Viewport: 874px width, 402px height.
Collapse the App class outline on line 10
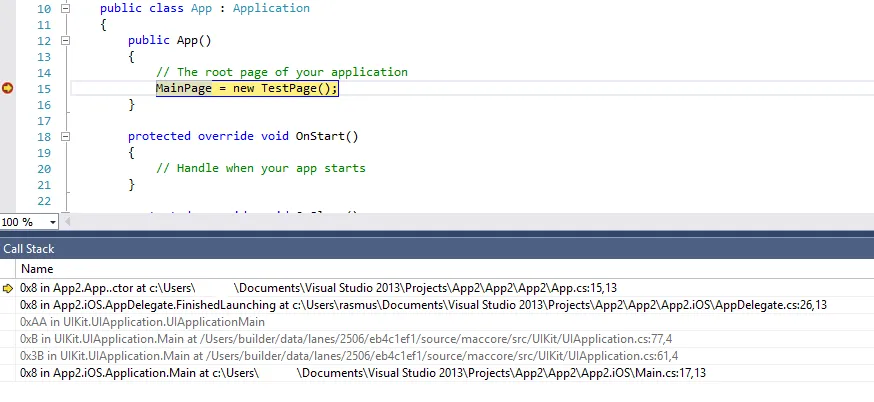(65, 8)
